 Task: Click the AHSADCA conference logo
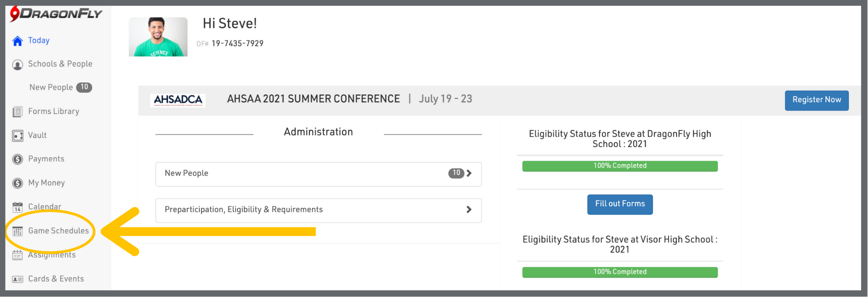coord(178,100)
